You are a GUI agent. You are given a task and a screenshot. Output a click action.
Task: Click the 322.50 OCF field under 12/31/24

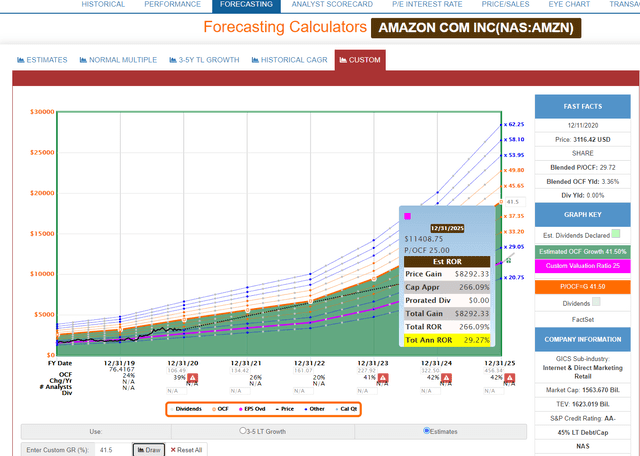[x=430, y=371]
